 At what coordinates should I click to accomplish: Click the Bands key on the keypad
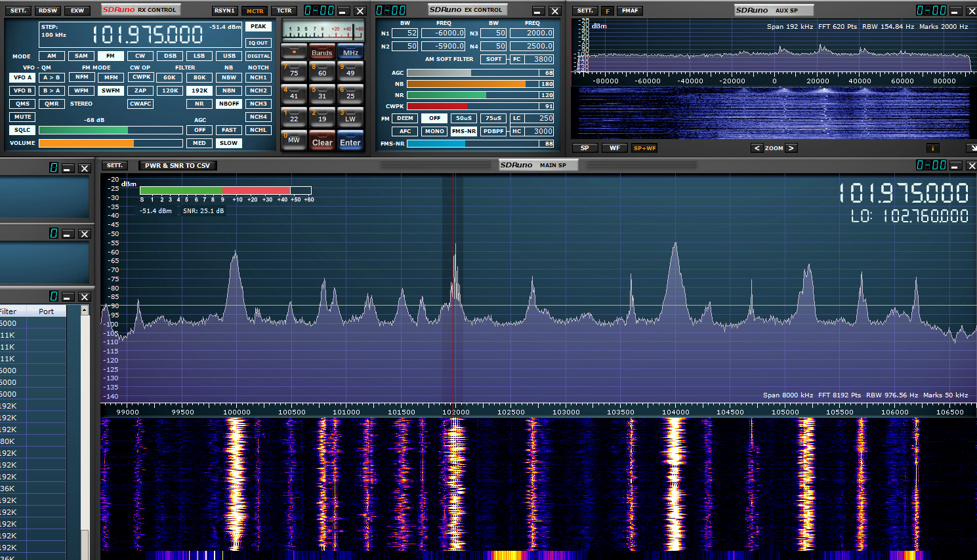322,51
